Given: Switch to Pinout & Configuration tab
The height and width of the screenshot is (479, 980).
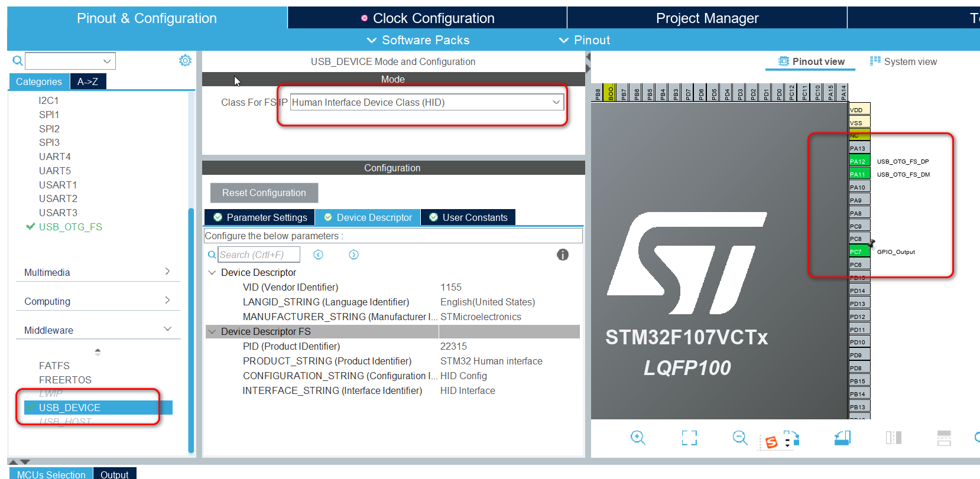Looking at the screenshot, I should click(x=147, y=18).
